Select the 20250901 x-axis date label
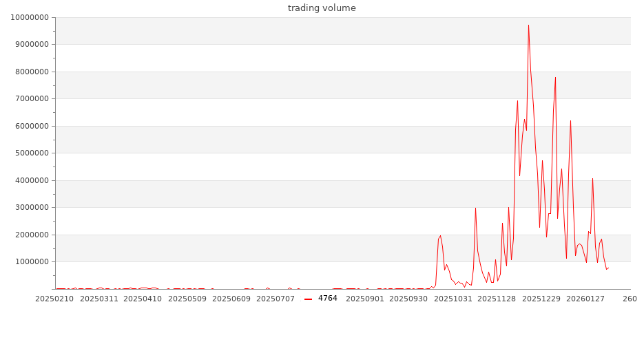This screenshot has width=644, height=344. click(x=365, y=299)
